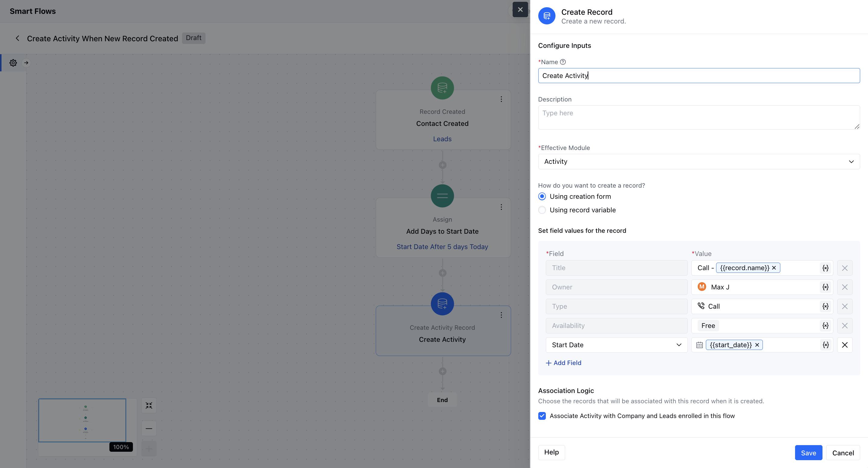Screen dimensions: 868x468
Task: Click the fit-to-screen collapse icon
Action: (x=149, y=405)
